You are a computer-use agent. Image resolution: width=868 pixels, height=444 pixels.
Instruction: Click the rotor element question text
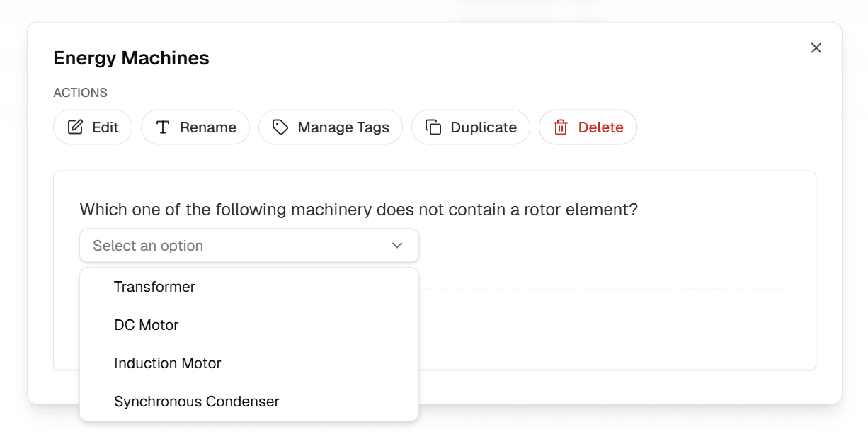click(358, 210)
